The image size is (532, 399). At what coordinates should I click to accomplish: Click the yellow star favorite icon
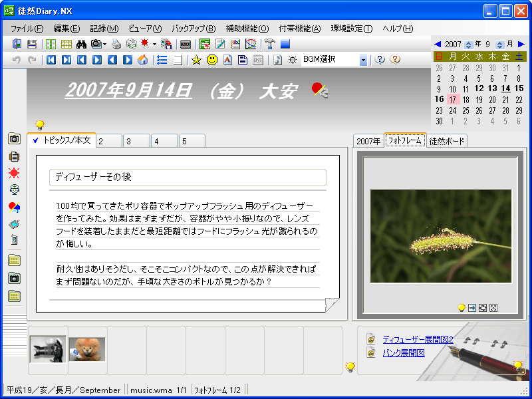click(196, 60)
